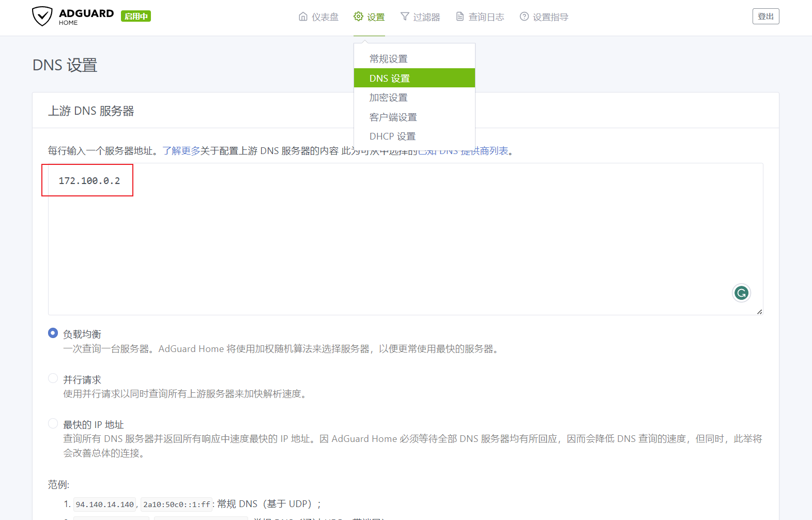Click the 范例: label

58,484
